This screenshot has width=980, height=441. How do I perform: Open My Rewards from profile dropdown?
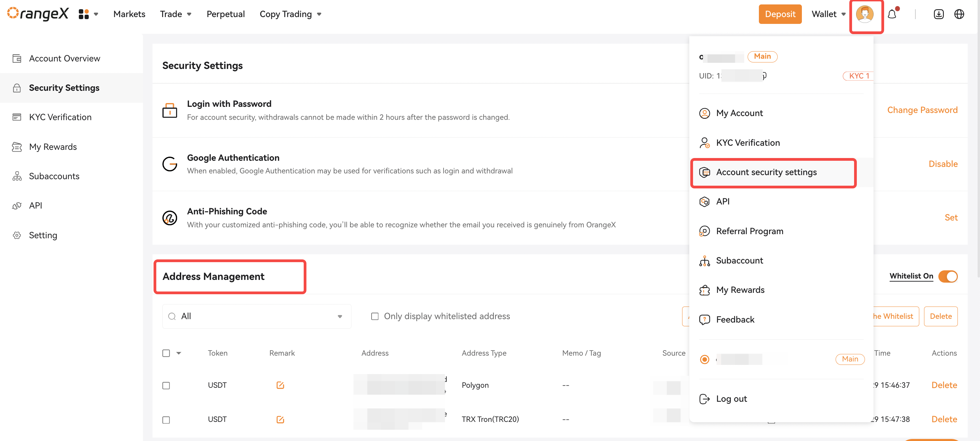740,290
